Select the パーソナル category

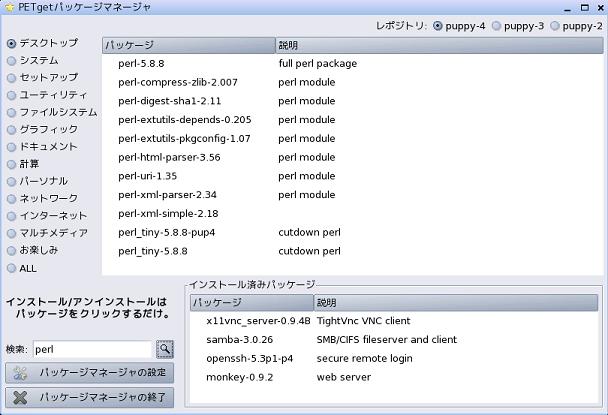pos(38,181)
